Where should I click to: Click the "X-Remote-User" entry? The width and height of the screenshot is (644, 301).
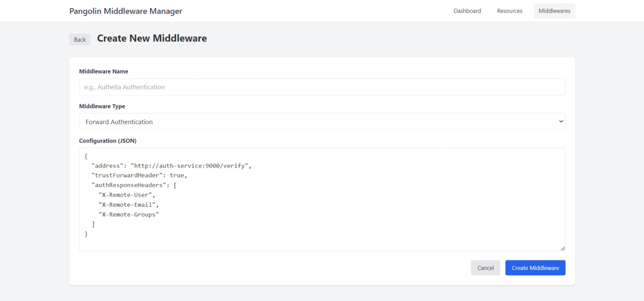coord(127,195)
